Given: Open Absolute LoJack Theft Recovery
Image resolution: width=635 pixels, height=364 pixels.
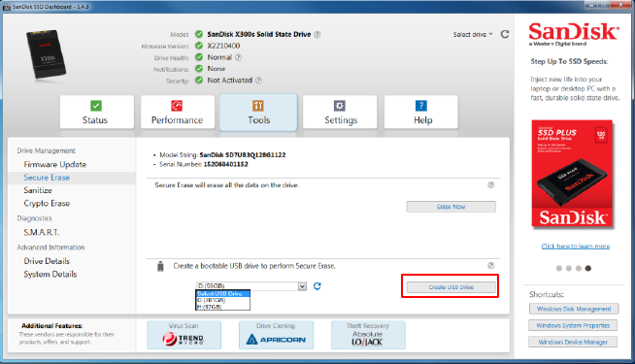Looking at the screenshot, I should 368,335.
